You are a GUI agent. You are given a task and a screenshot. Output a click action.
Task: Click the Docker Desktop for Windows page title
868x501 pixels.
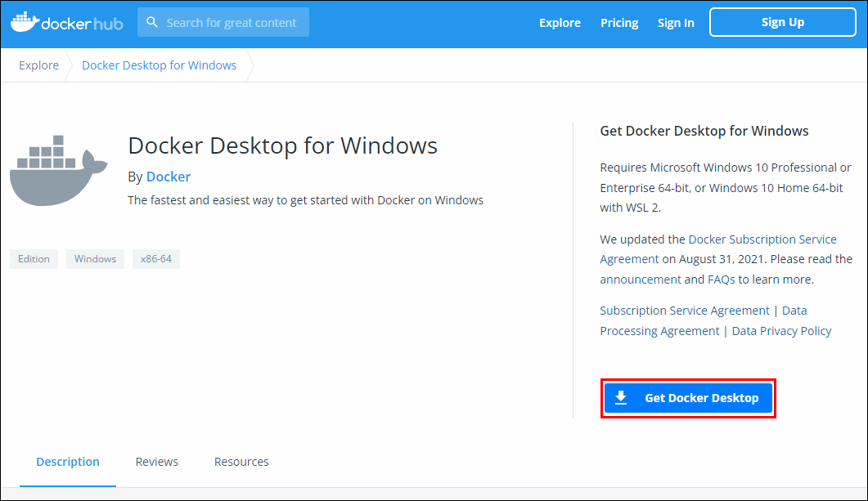coord(282,146)
